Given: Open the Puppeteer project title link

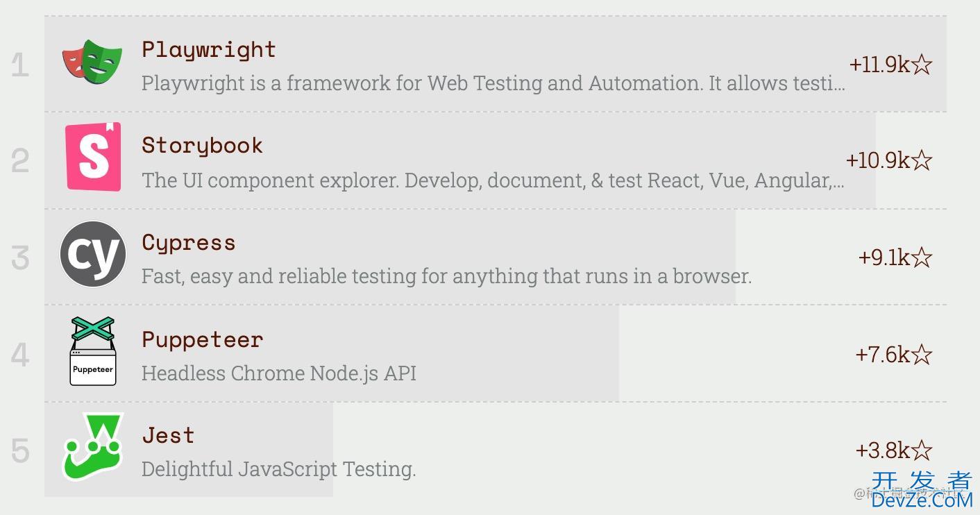Looking at the screenshot, I should (x=202, y=339).
